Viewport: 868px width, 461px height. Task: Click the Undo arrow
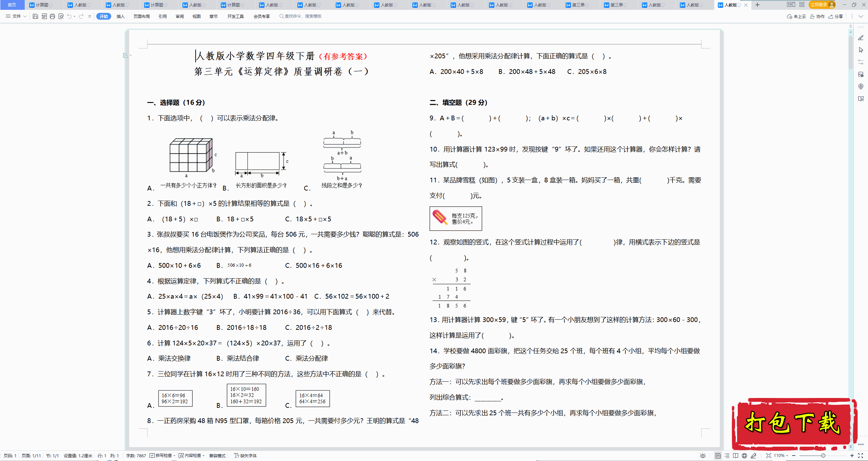[x=69, y=16]
